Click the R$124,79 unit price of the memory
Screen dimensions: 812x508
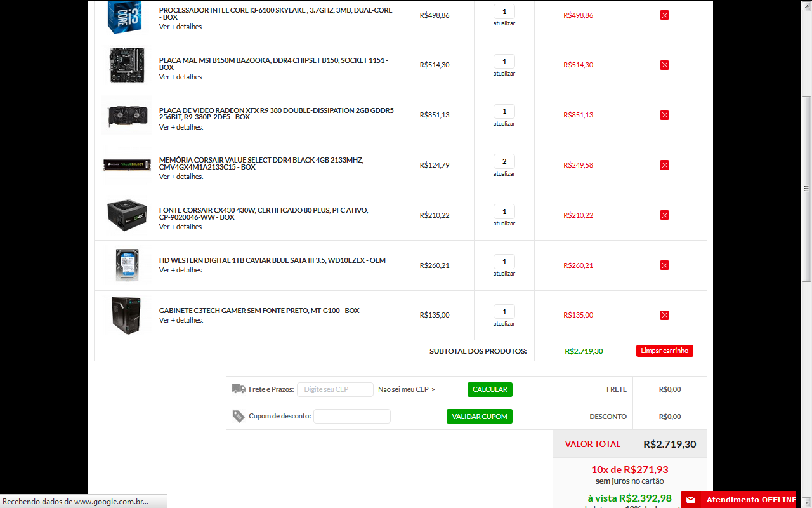(435, 165)
